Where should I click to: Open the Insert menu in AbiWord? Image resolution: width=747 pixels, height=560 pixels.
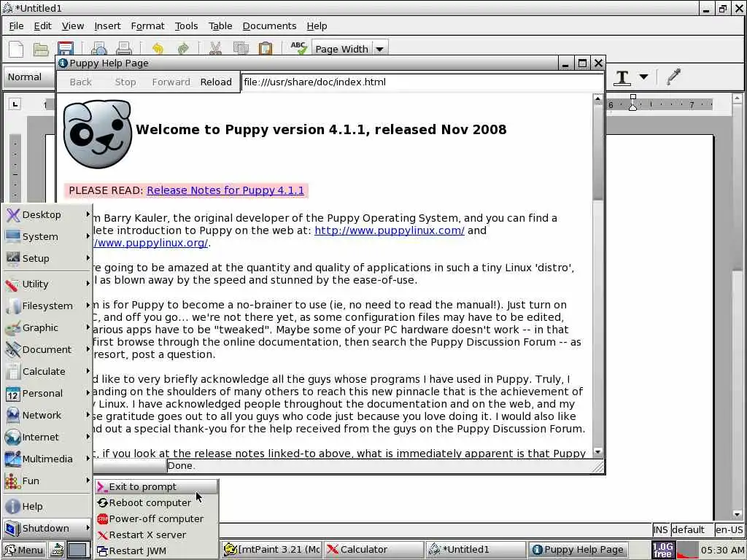pos(108,26)
